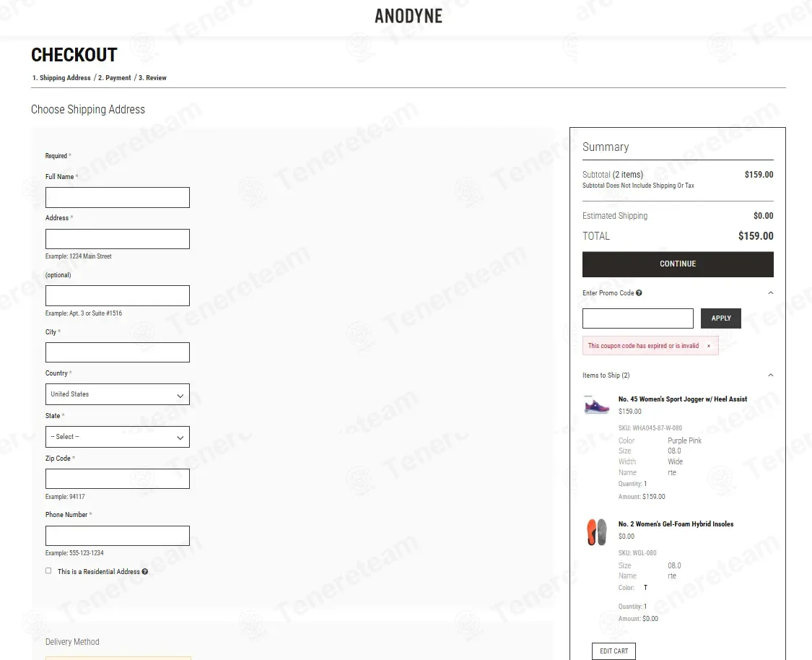
Task: Check This is a Residential Address box
Action: tap(48, 570)
